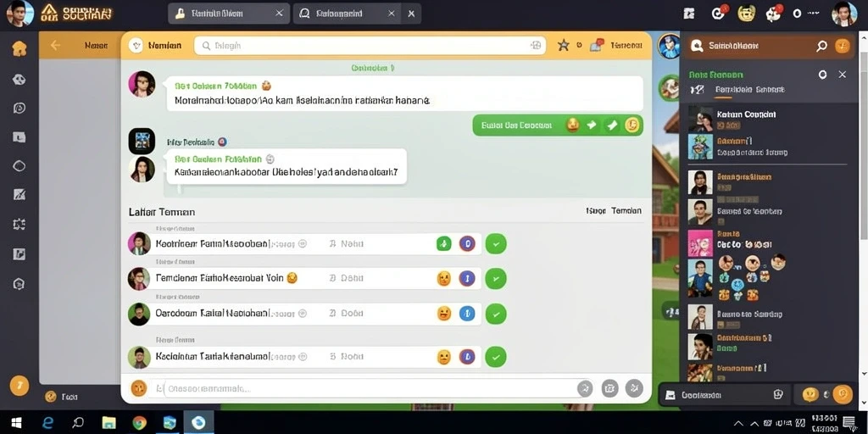Accept the first friend row green check
This screenshot has height=434, width=868.
[x=495, y=243]
